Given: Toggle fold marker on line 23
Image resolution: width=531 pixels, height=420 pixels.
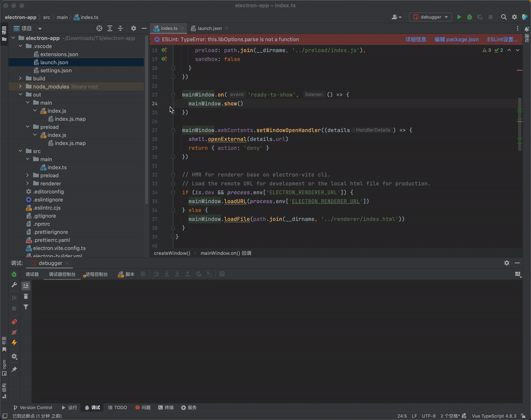Looking at the screenshot, I should click(173, 95).
